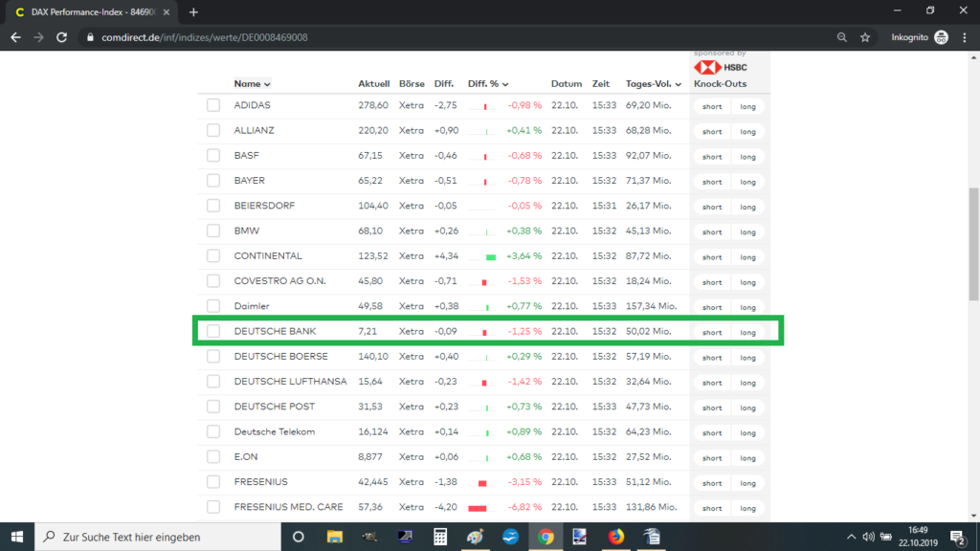Open the Chrome three-dot menu

tap(965, 37)
